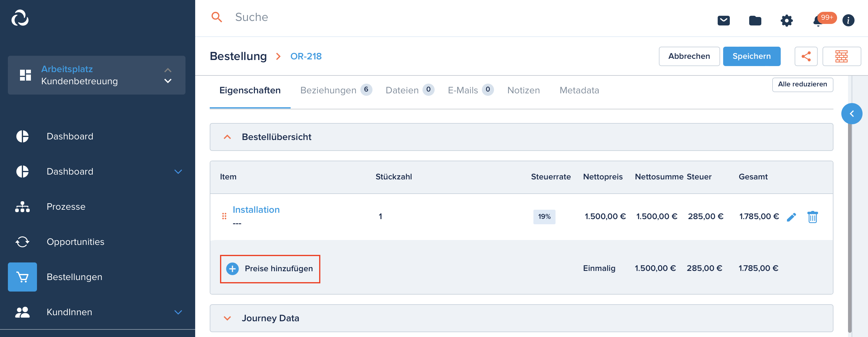Viewport: 868px width, 337px height.
Task: Open the mail envelope icon
Action: click(723, 21)
